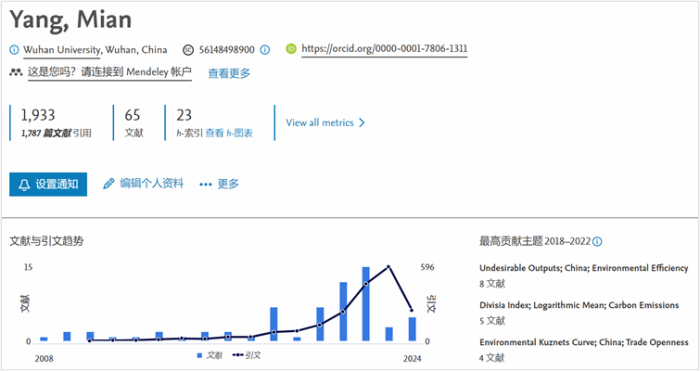
Task: Open the Wuhan University affiliation link
Action: pyautogui.click(x=62, y=50)
